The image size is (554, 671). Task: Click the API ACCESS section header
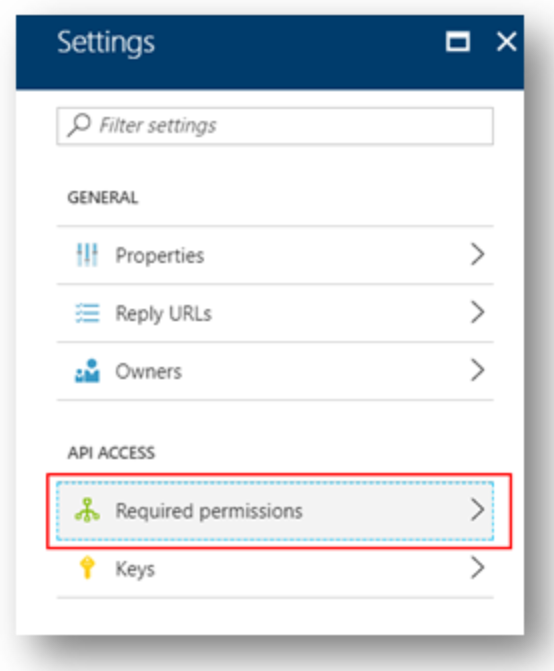pos(111,453)
